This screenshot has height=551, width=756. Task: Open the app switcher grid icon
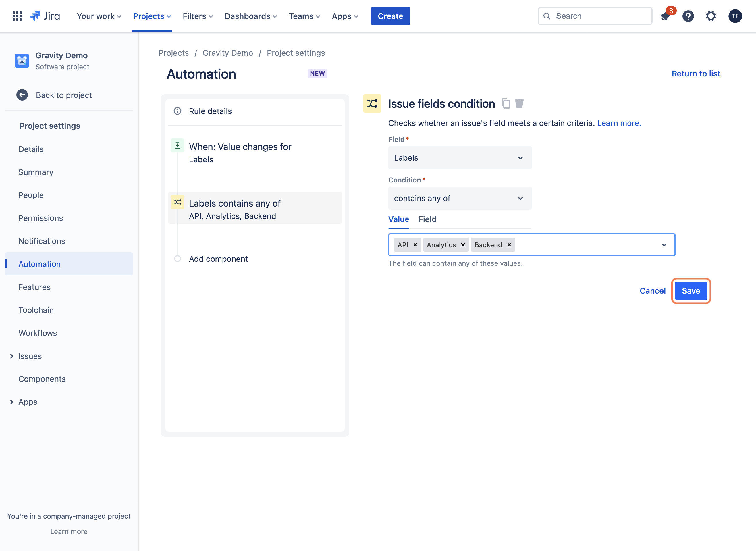[x=17, y=16]
